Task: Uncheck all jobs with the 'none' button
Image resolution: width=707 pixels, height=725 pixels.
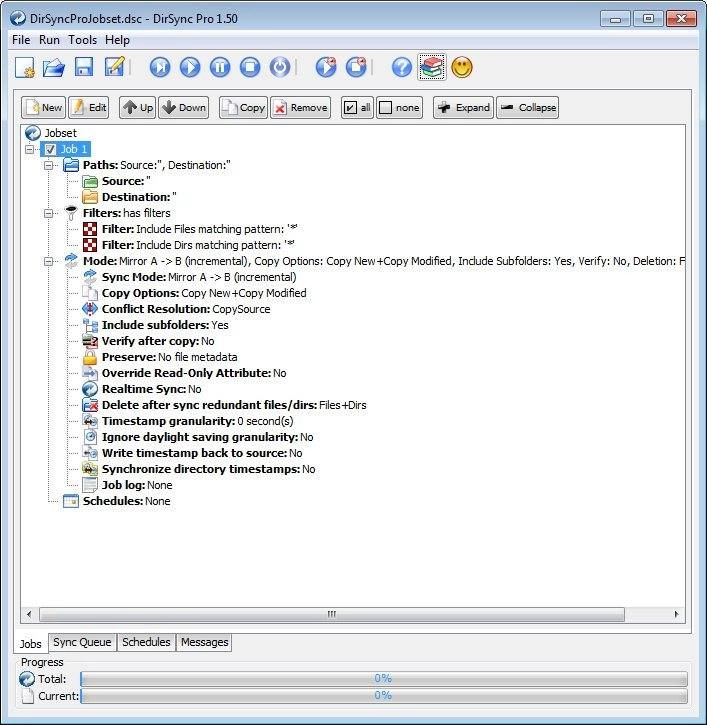Action: point(400,108)
